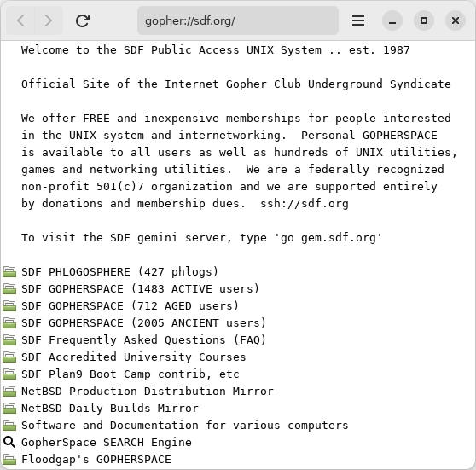The image size is (476, 470).
Task: Maximize the browser window
Action: pyautogui.click(x=424, y=20)
